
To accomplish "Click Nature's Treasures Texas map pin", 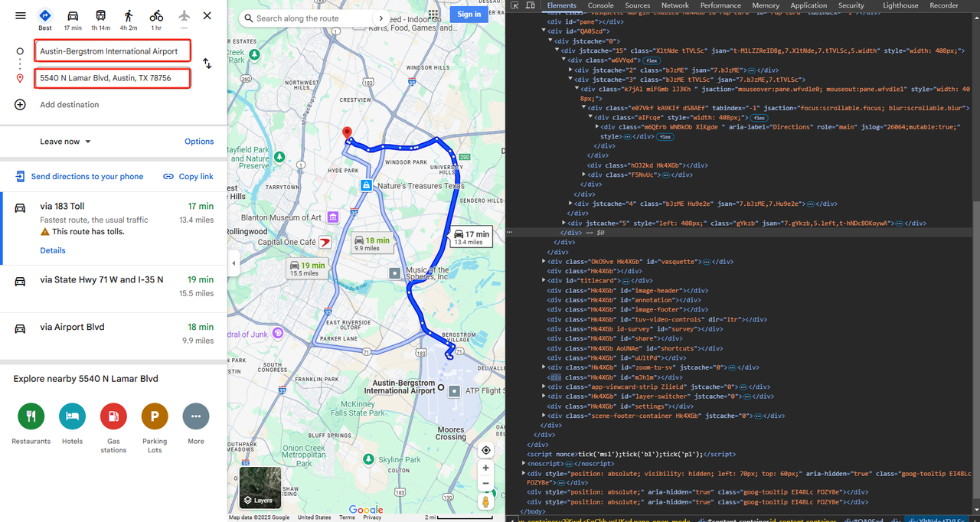I will pyautogui.click(x=366, y=185).
